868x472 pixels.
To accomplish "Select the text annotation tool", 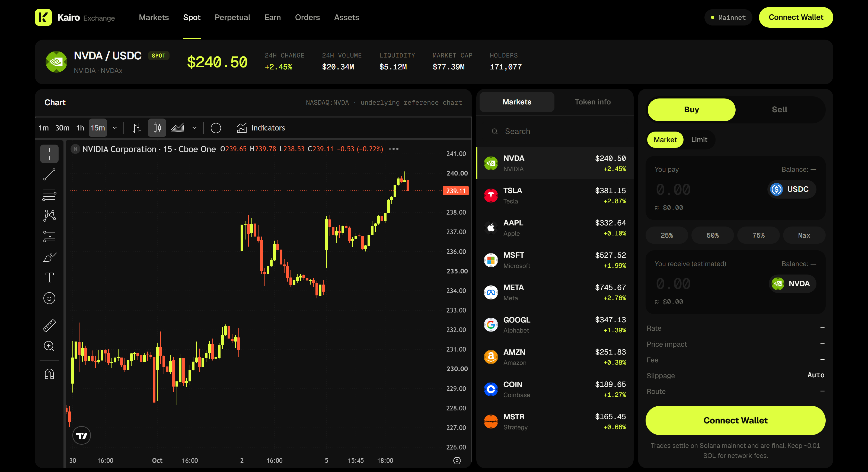I will (x=49, y=278).
